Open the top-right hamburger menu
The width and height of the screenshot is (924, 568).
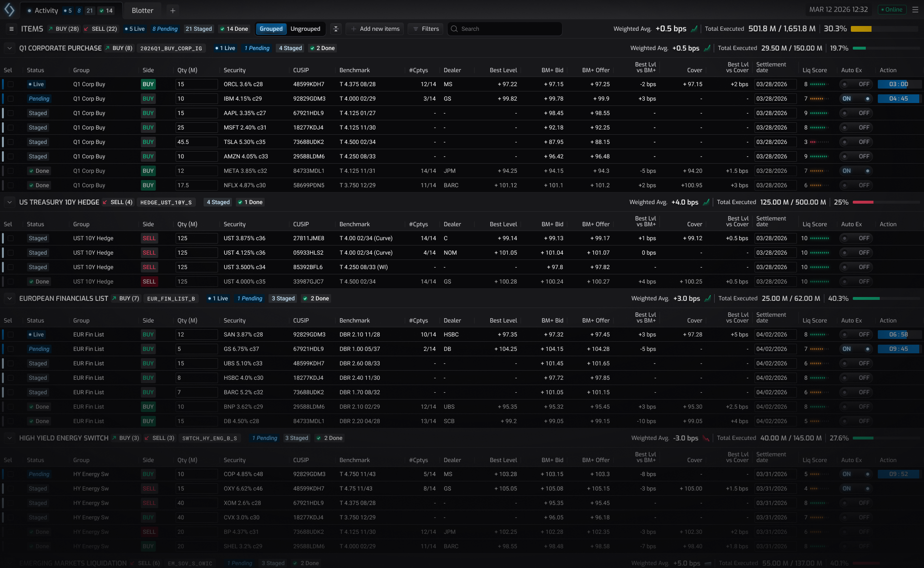point(915,10)
